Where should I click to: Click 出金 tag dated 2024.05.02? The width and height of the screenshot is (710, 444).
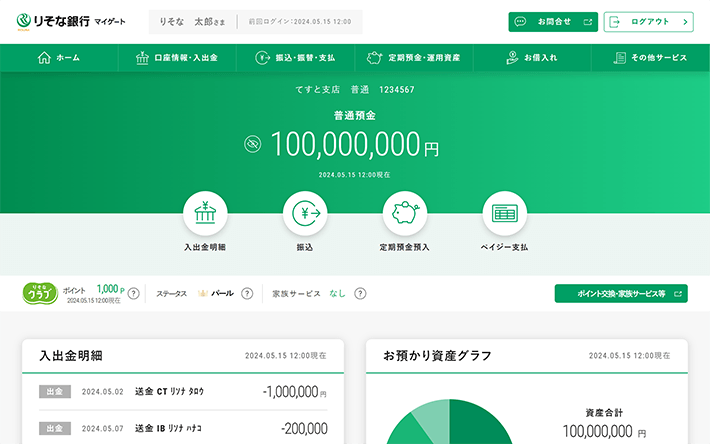[55, 391]
